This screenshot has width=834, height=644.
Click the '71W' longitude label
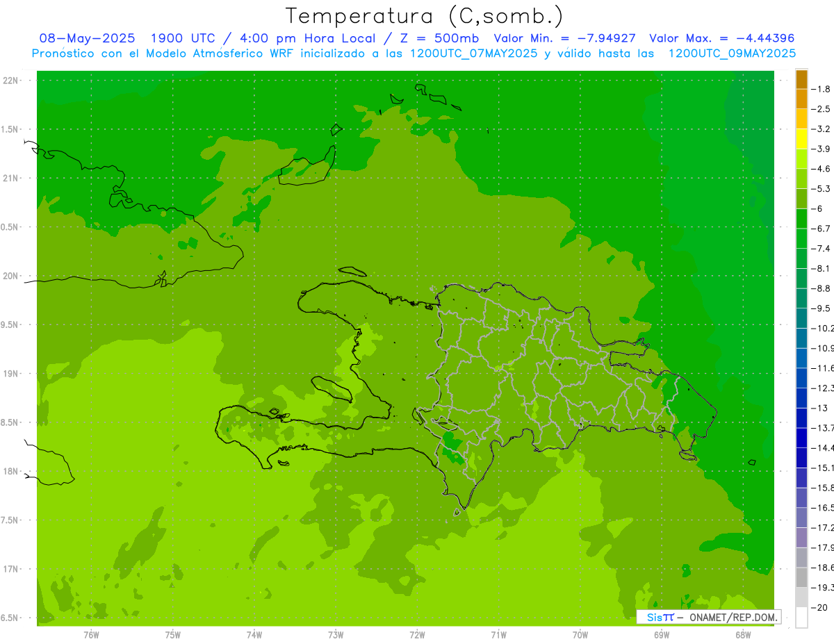click(x=498, y=634)
